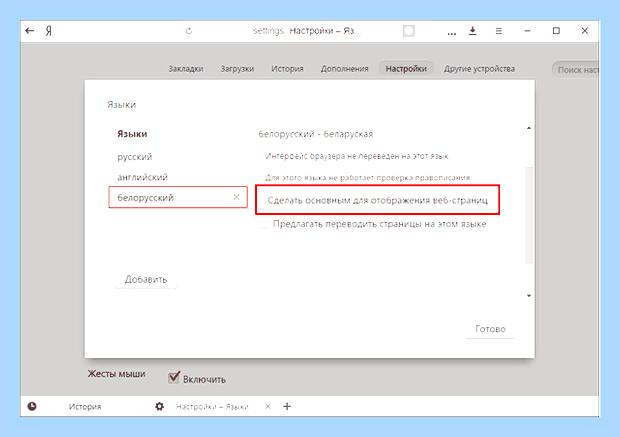Click the square icon beside address text

pos(408,30)
